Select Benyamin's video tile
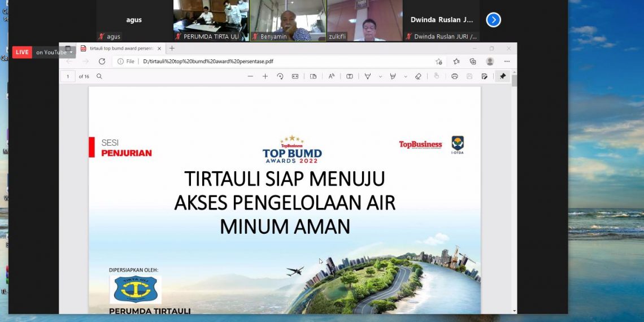 tap(288, 20)
